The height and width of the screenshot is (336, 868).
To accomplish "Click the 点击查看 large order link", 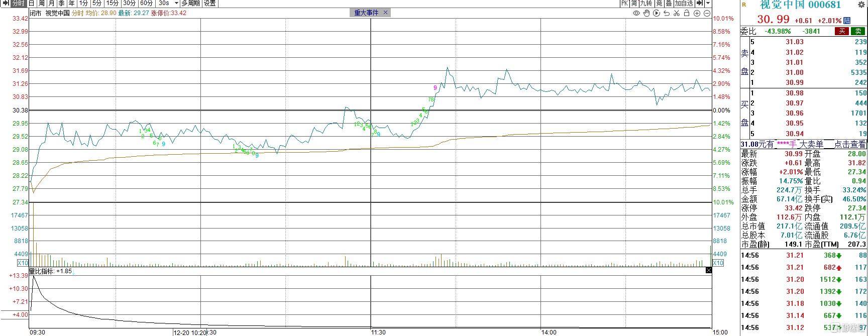I will pos(850,144).
